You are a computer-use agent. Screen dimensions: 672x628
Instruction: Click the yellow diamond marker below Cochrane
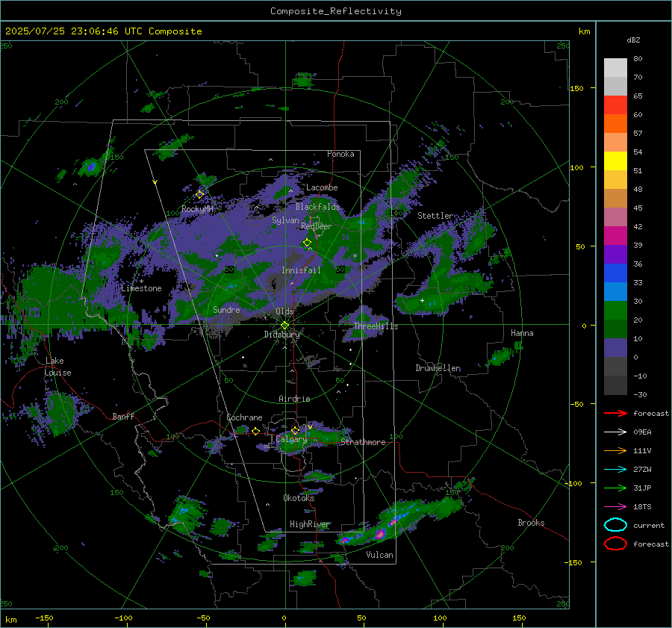point(256,432)
